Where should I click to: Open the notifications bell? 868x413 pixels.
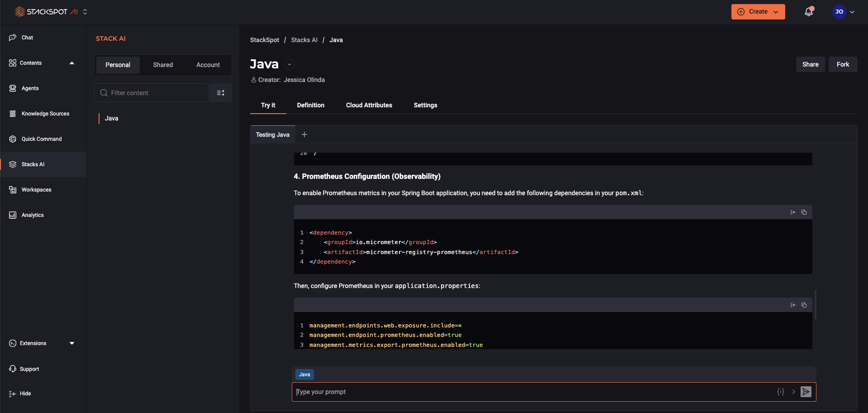[809, 12]
